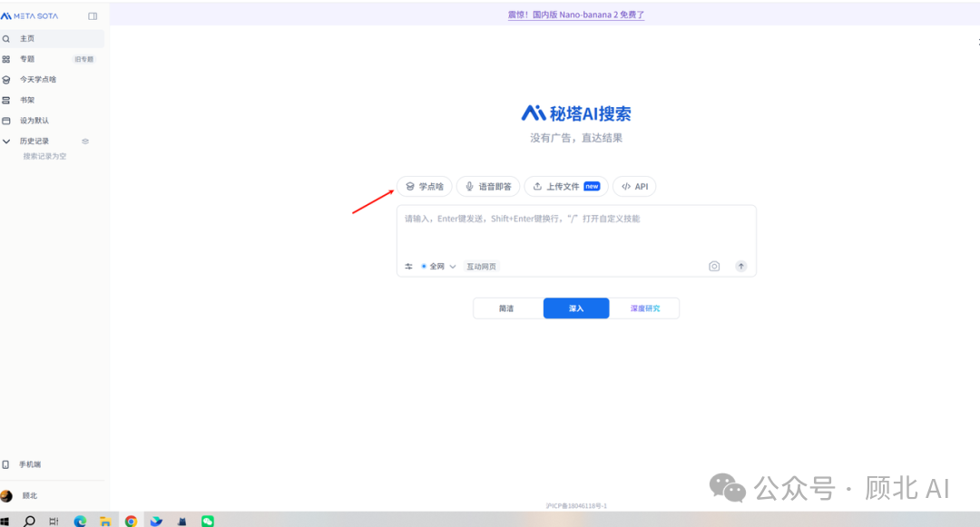Click the Meta Sota logo
Screen dimensions: 980x527
(29, 16)
